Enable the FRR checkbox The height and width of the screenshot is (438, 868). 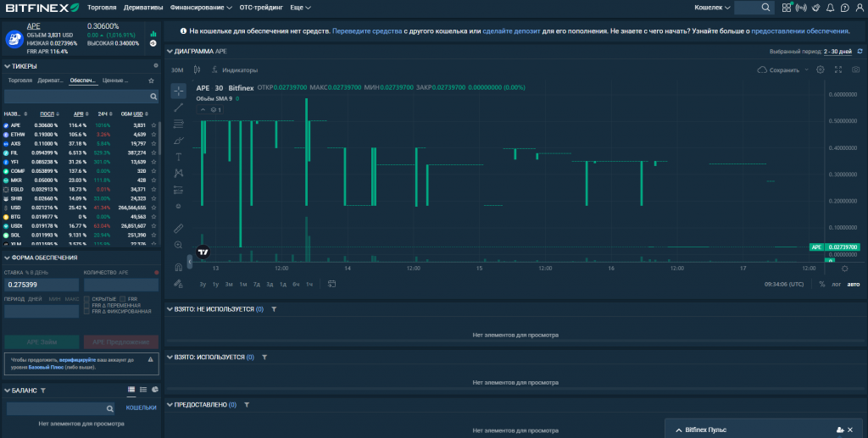click(122, 299)
